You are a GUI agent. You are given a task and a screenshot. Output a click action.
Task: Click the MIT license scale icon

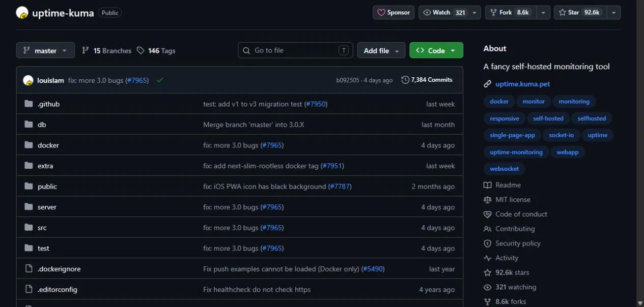pos(487,200)
